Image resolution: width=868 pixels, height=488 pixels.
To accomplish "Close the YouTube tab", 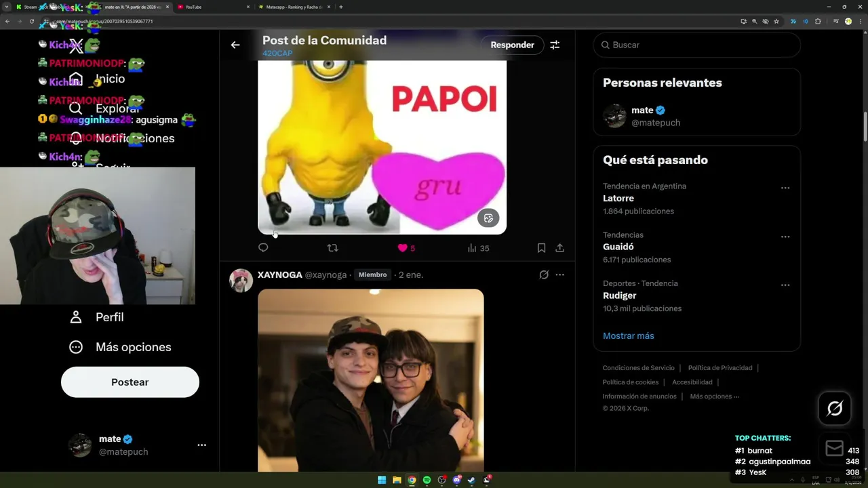I will point(248,7).
